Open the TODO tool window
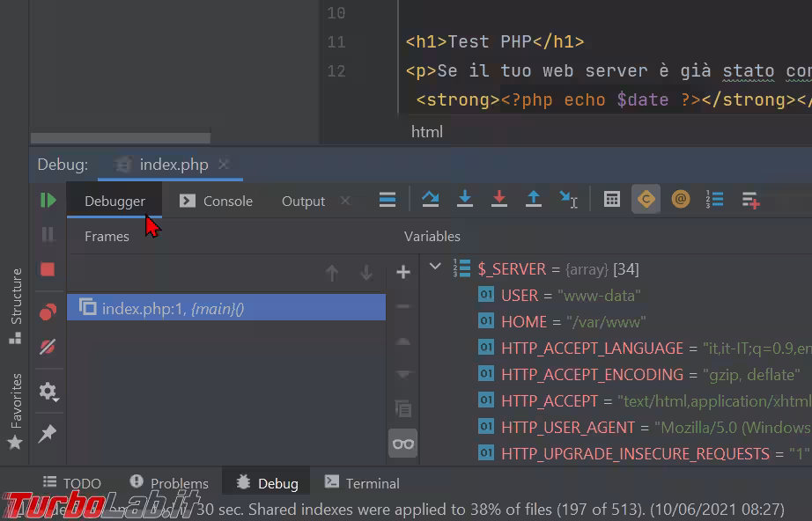The width and height of the screenshot is (812, 521). click(72, 483)
